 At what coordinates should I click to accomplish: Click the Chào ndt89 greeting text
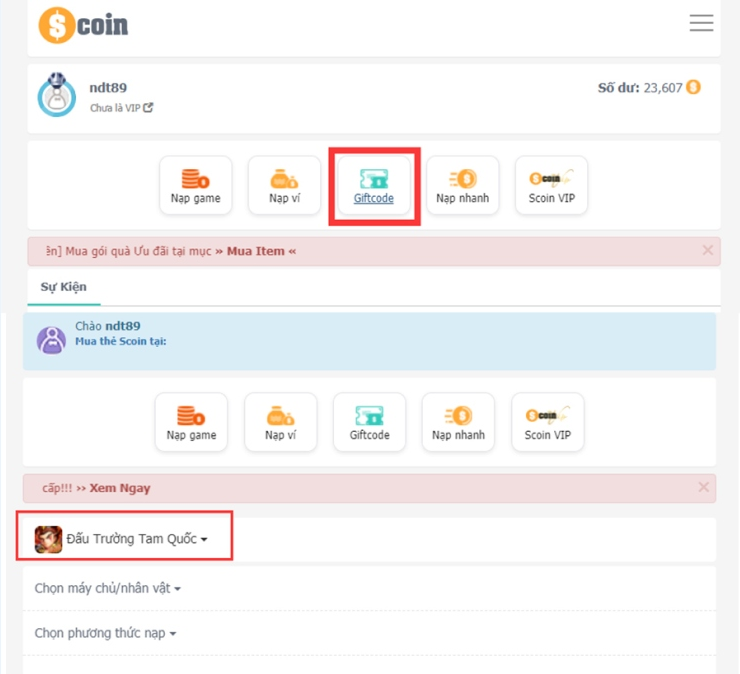108,326
